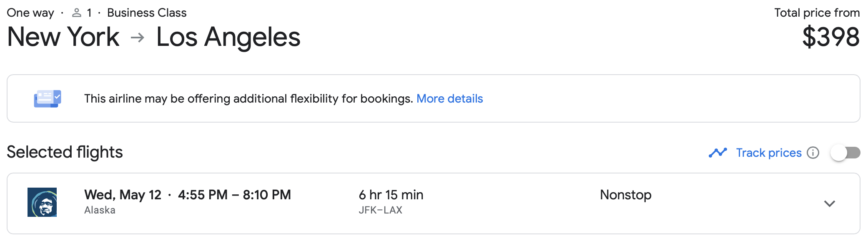Select the Wed, May 12 flight time text

pos(188,195)
